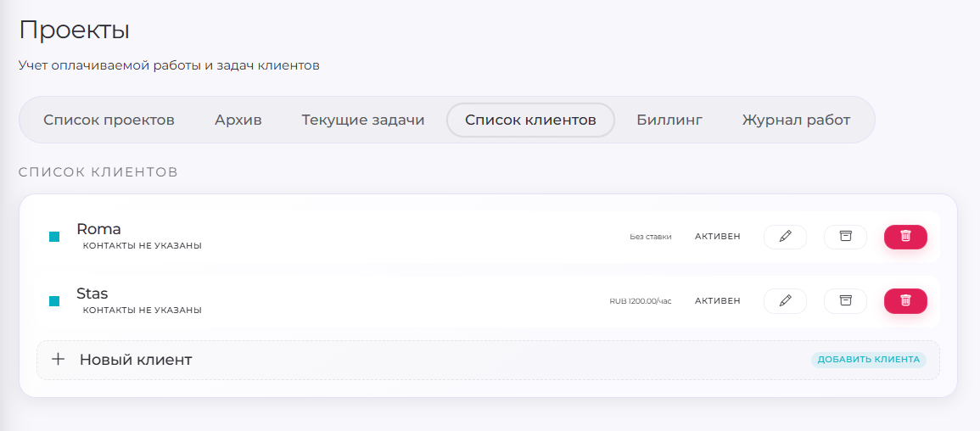980x431 pixels.
Task: Archive client Stas using box icon
Action: [x=845, y=301]
